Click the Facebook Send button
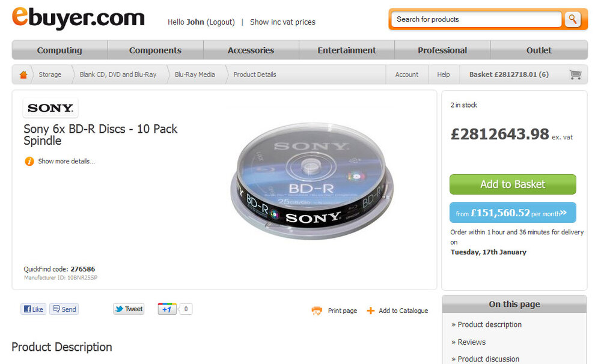 (x=64, y=309)
